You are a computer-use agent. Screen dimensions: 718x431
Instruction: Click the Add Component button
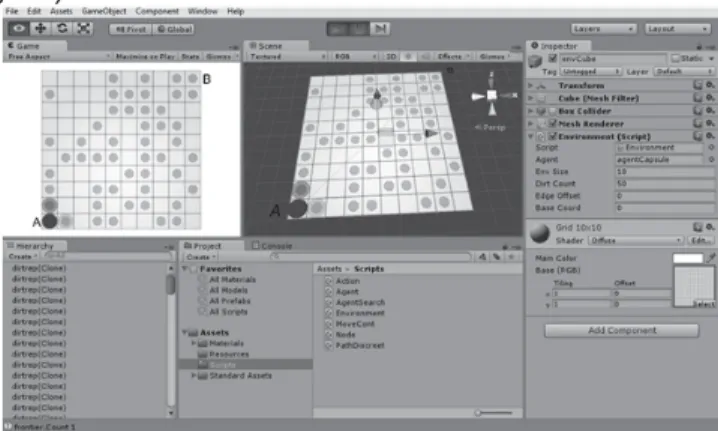point(622,330)
